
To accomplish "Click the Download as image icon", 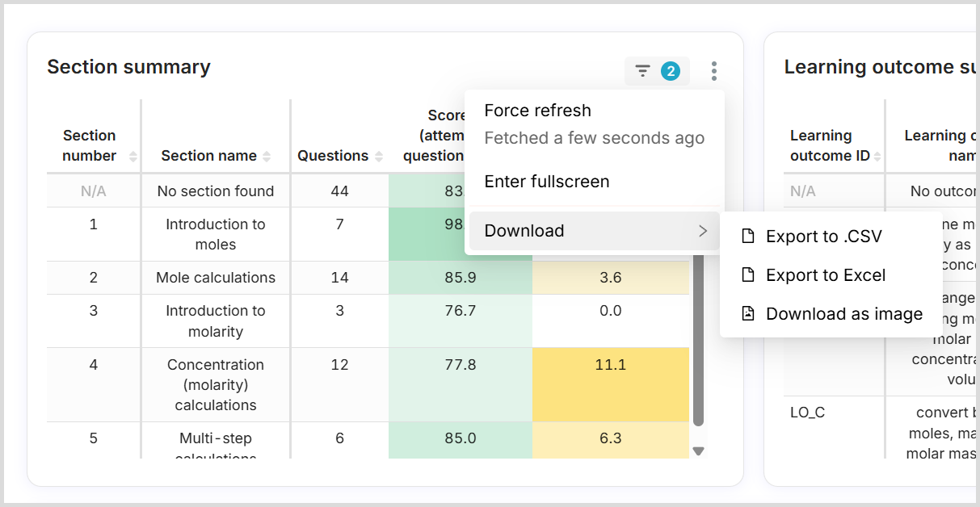I will point(748,314).
